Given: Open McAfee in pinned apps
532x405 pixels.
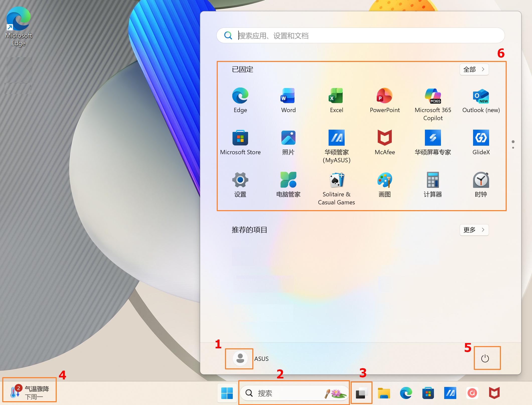Looking at the screenshot, I should (385, 138).
